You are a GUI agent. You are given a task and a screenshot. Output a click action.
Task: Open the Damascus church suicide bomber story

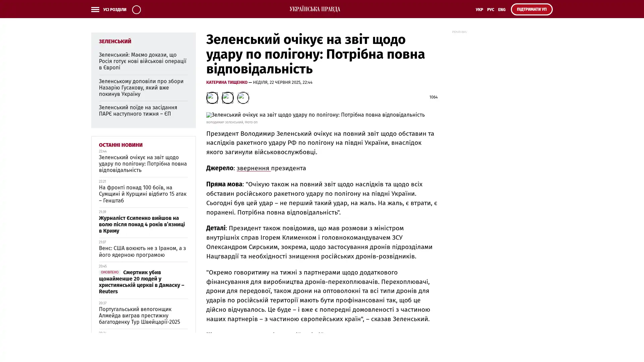[142, 282]
